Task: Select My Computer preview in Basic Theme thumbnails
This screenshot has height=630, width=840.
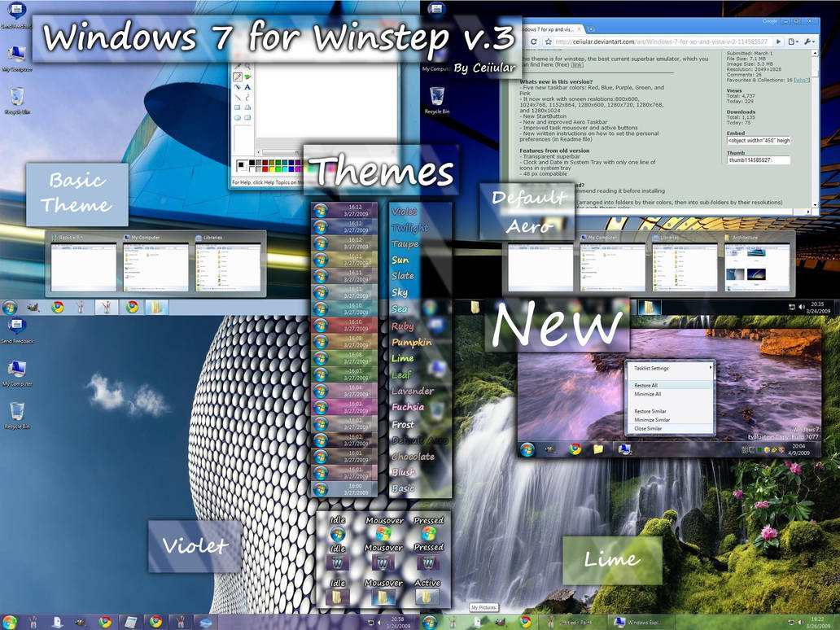Action: 156,263
